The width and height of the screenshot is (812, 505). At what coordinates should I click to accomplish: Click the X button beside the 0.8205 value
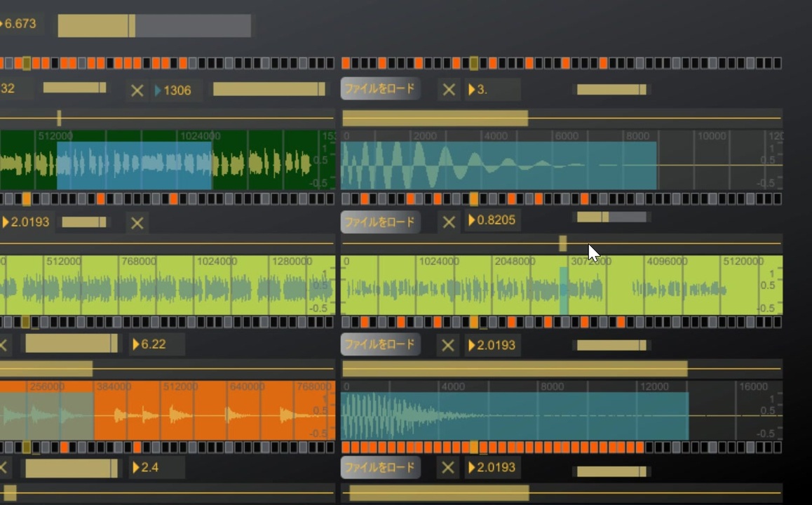[x=449, y=222]
